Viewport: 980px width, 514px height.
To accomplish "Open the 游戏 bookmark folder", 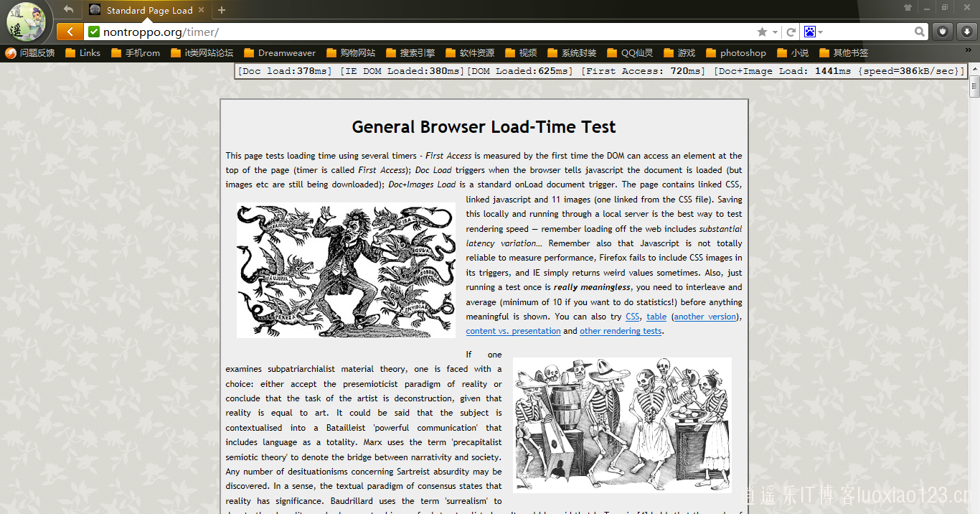I will pyautogui.click(x=679, y=52).
